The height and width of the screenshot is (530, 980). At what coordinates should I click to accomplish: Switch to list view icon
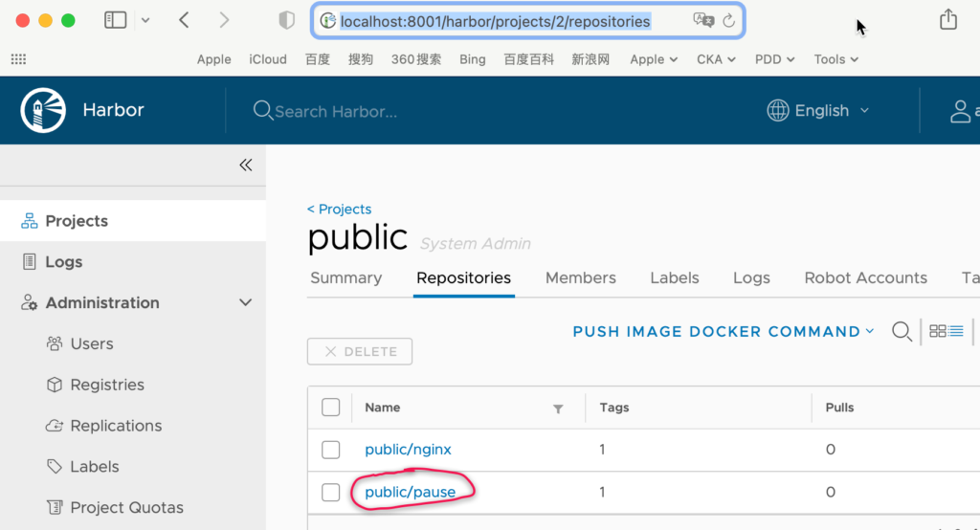(x=956, y=331)
